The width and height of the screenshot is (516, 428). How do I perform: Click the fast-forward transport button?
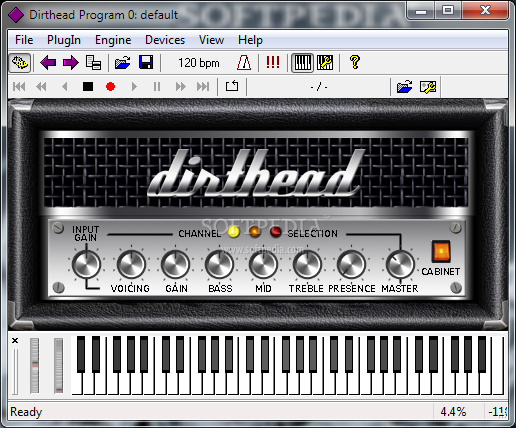click(x=181, y=87)
